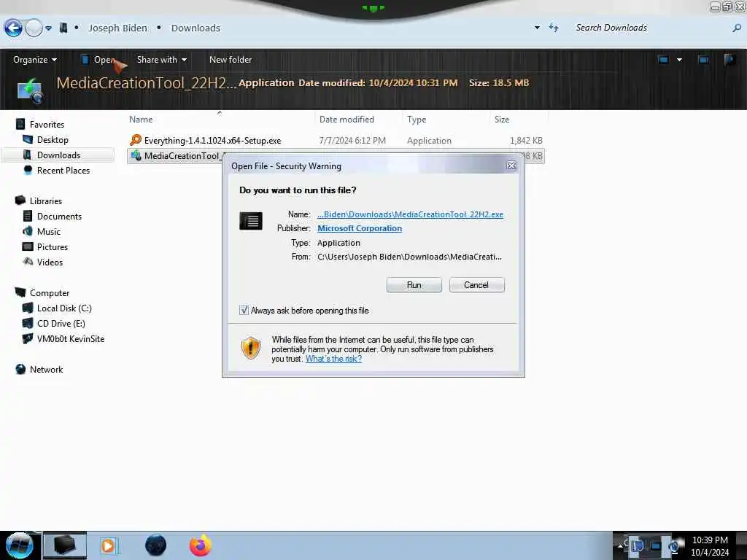
Task: Click the Joseph Biden breadcrumb
Action: pos(117,28)
